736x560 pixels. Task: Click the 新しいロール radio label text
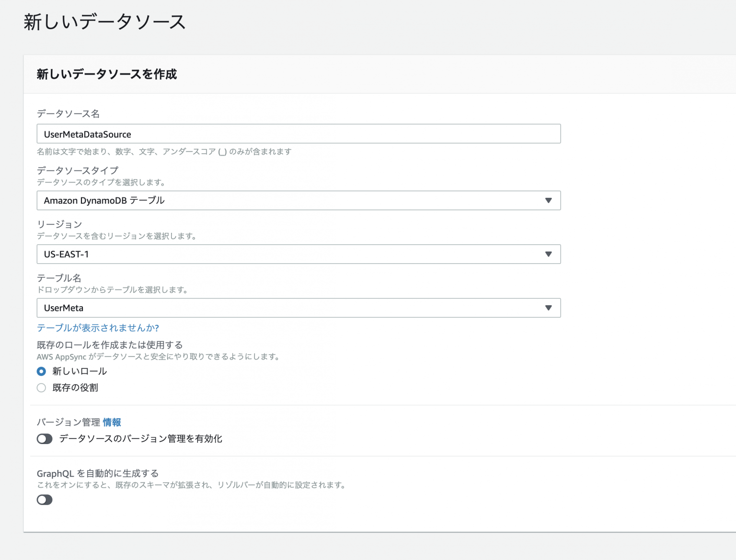click(x=79, y=371)
